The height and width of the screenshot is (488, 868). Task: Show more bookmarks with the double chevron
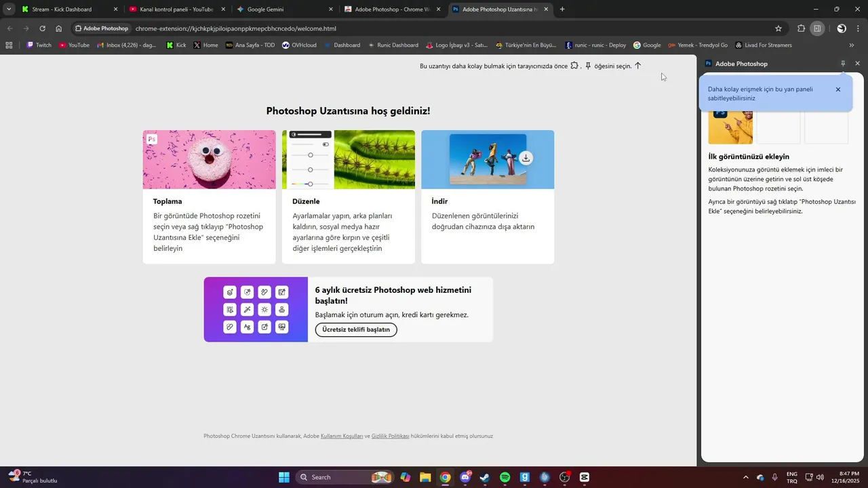click(x=852, y=45)
